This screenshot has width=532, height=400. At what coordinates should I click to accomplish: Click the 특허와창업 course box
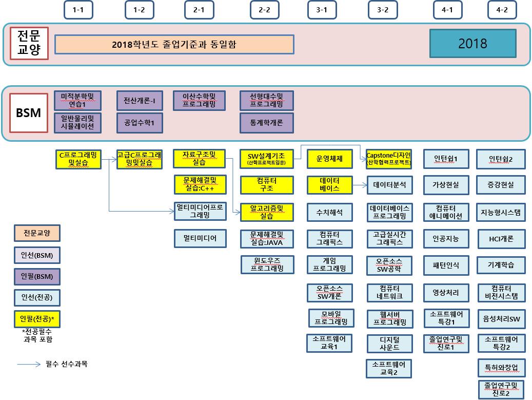(501, 367)
